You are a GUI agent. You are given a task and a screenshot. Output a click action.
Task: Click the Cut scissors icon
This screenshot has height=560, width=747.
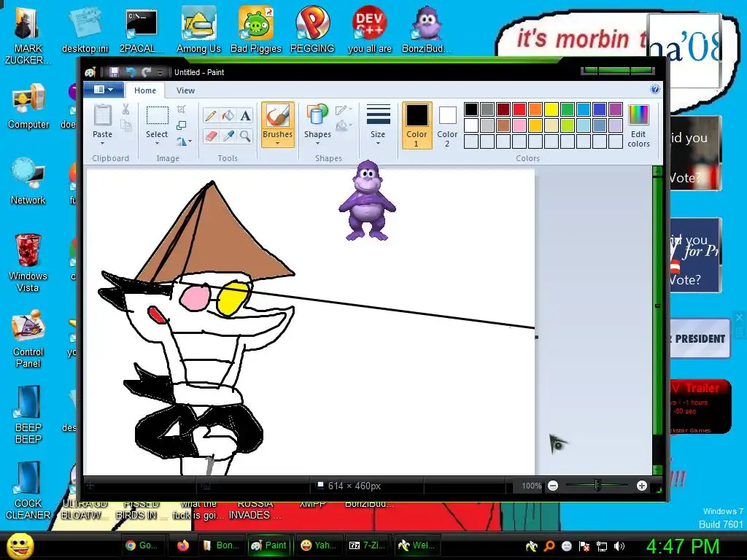(125, 109)
